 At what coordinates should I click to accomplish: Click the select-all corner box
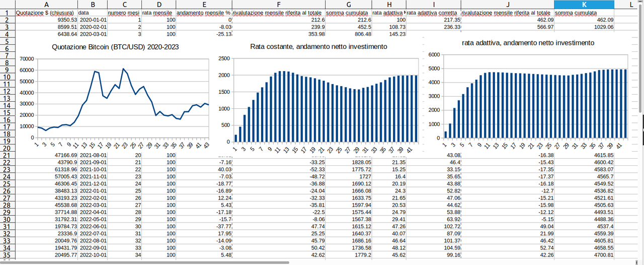click(x=8, y=5)
